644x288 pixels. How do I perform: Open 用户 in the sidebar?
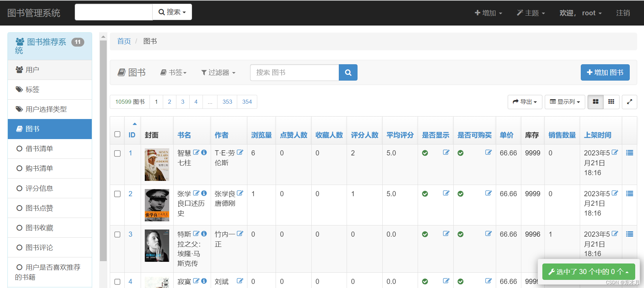(50, 70)
